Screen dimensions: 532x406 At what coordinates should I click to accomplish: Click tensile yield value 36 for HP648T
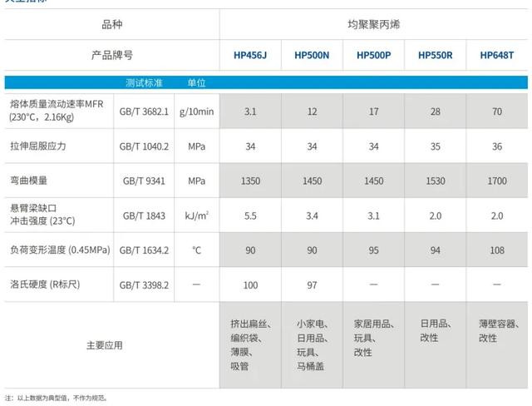click(x=497, y=146)
